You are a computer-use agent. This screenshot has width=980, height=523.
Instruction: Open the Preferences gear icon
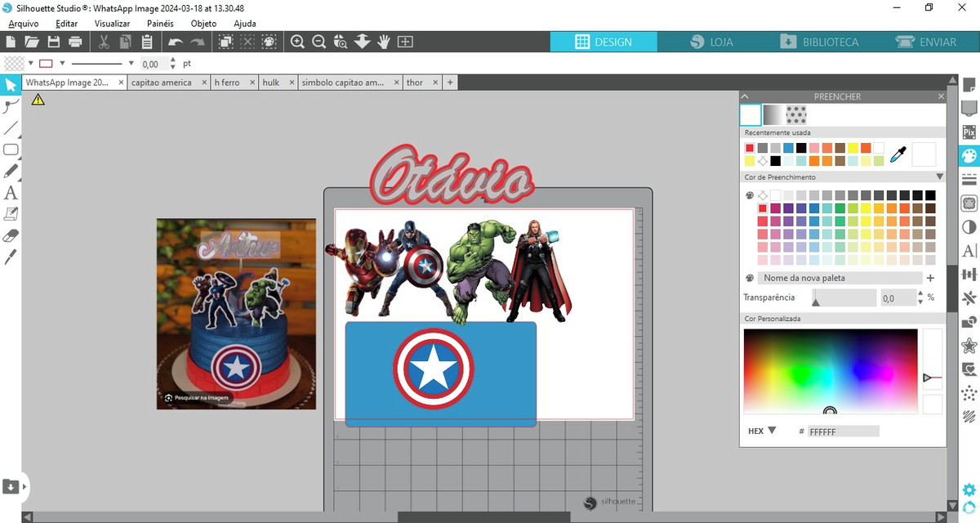[969, 490]
